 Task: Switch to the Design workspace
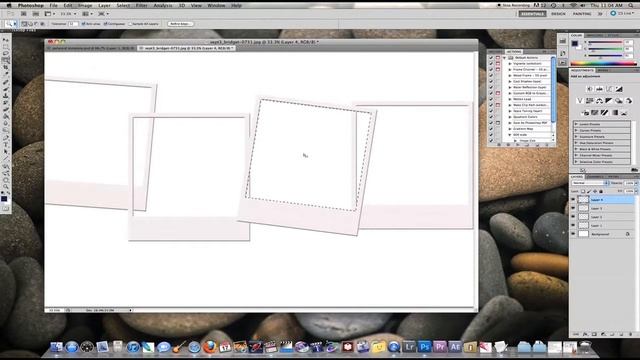(558, 14)
